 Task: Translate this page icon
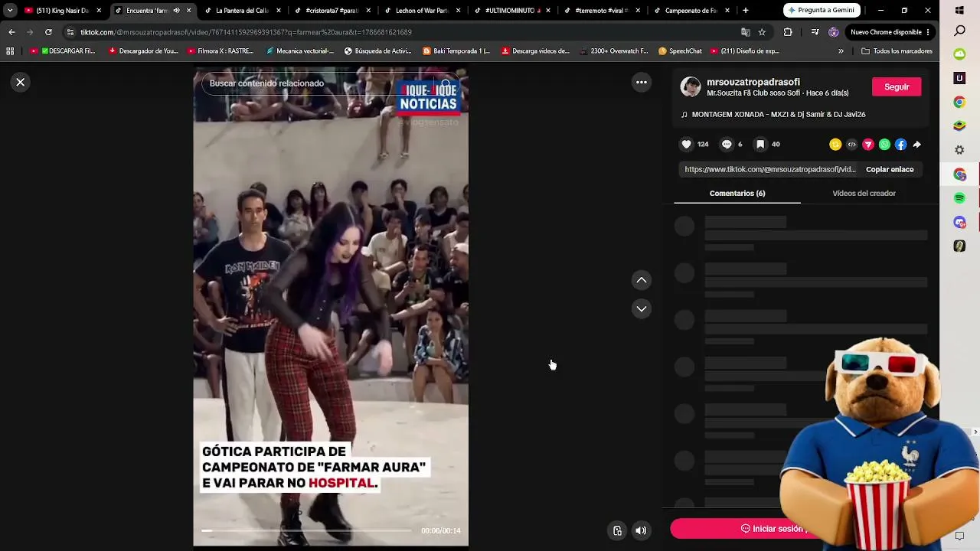[x=746, y=32]
